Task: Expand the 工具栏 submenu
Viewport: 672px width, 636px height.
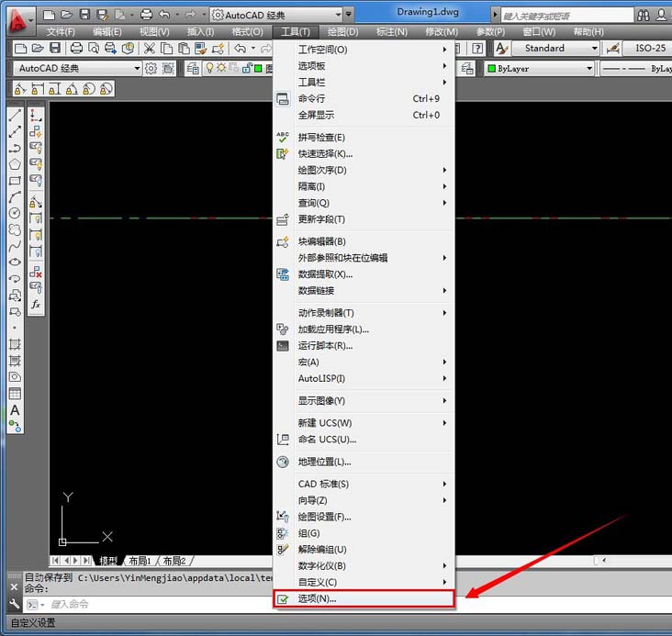Action: (x=364, y=83)
